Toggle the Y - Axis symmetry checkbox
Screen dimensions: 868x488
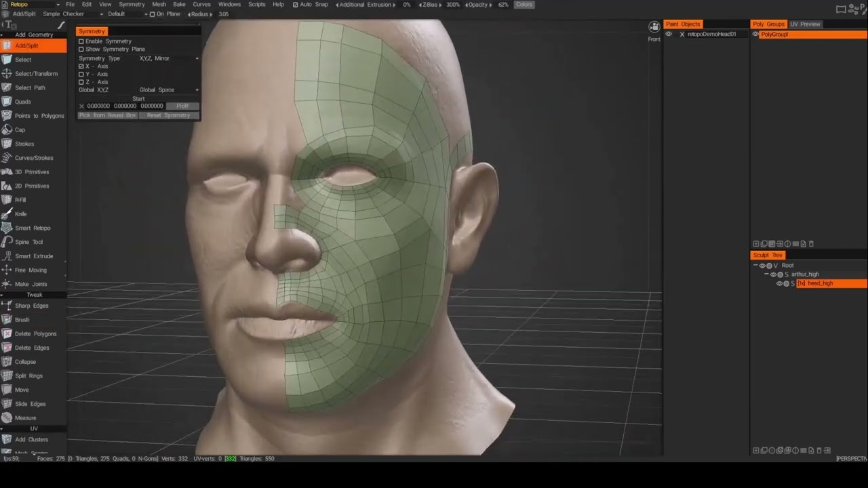point(81,75)
